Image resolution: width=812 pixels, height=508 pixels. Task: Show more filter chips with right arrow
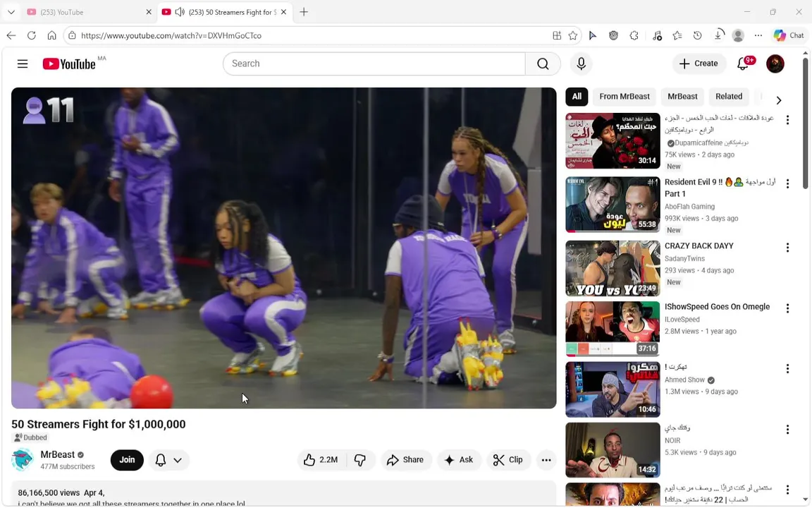(778, 100)
